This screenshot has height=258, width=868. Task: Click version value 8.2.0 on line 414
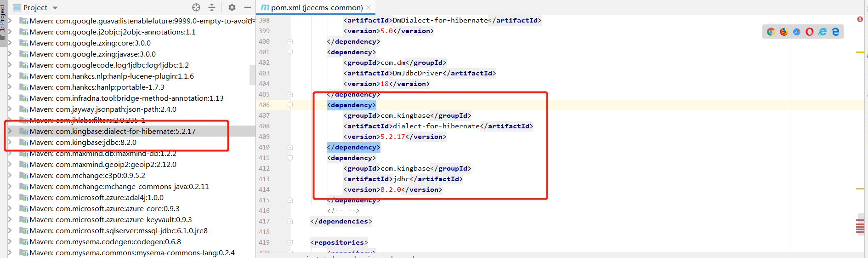[x=391, y=189]
